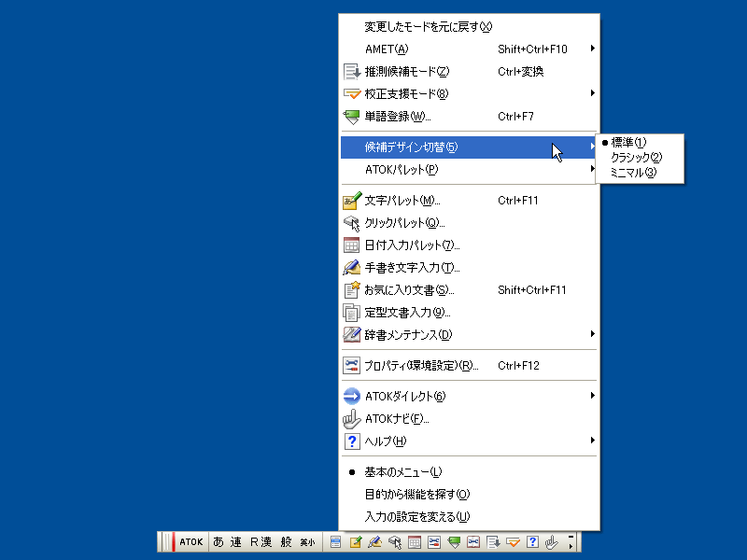Click the R漢 input method indicator on toolbar

(x=261, y=542)
